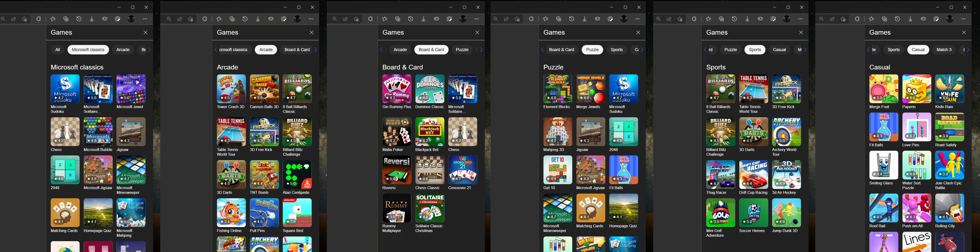Play Square Bird in Arcade panel

(297, 215)
